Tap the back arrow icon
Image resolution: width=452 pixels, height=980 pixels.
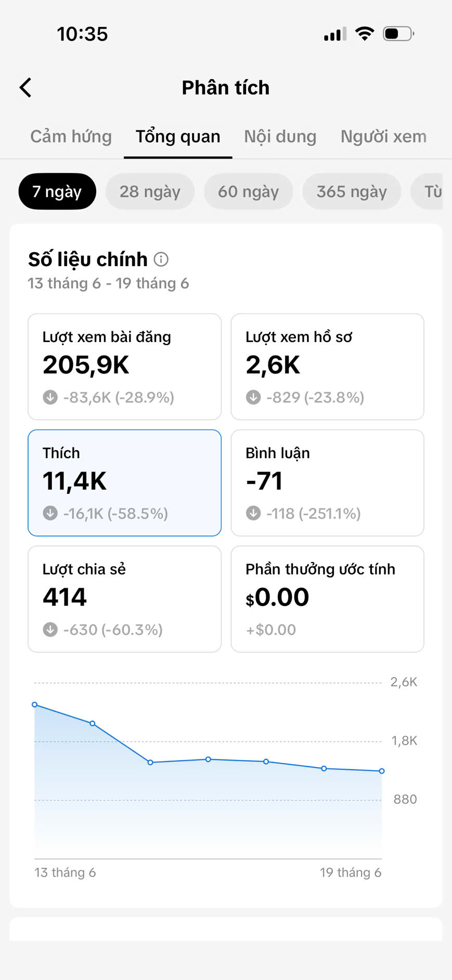(x=25, y=87)
